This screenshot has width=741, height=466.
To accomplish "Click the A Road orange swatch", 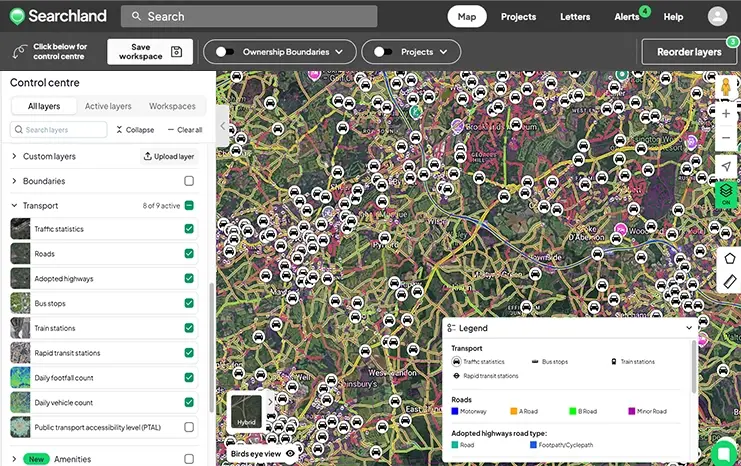I will point(514,411).
